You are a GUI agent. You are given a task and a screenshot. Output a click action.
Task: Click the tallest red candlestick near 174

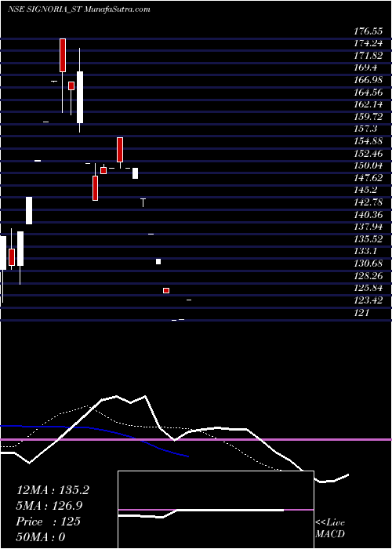(63, 56)
